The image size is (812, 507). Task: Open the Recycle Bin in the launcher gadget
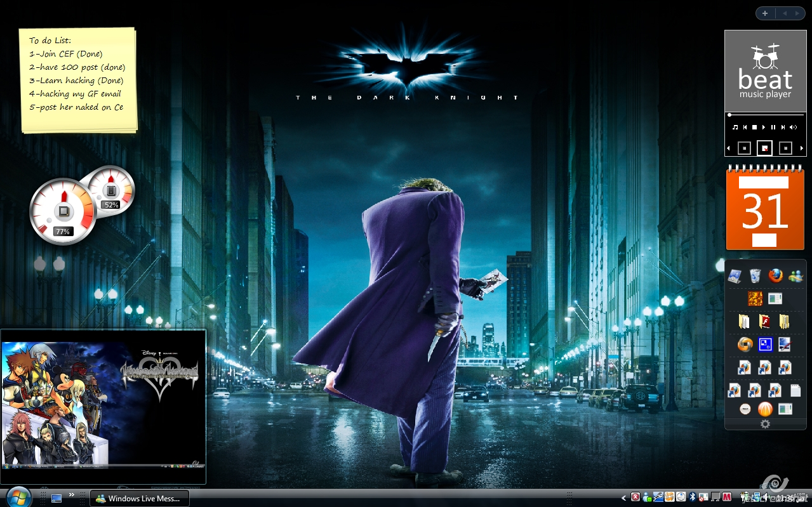click(x=755, y=275)
